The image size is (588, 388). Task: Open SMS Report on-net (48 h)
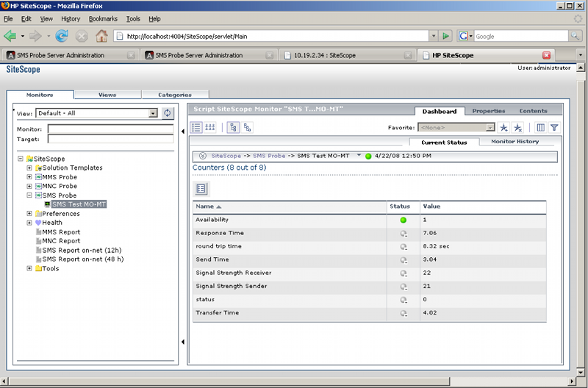coord(83,259)
